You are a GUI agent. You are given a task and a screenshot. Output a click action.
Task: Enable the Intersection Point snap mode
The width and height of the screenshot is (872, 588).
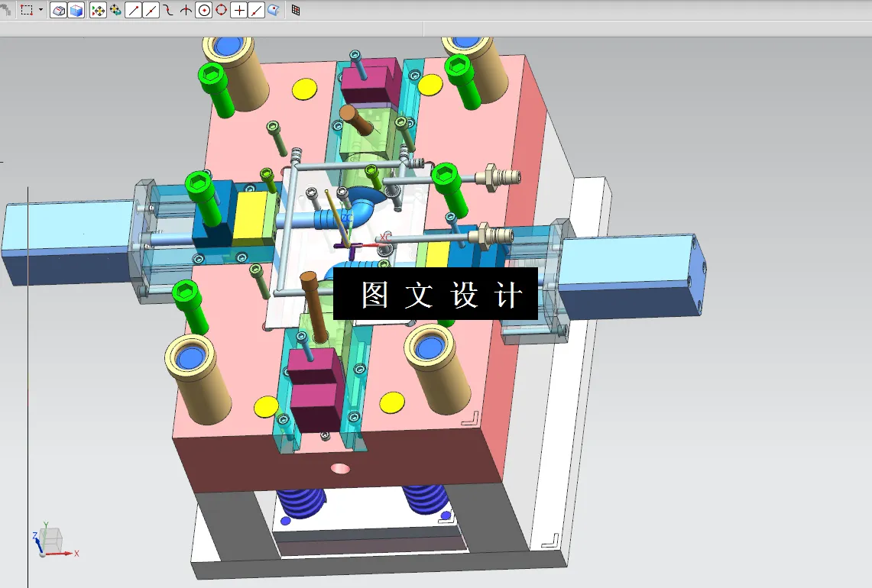[184, 10]
